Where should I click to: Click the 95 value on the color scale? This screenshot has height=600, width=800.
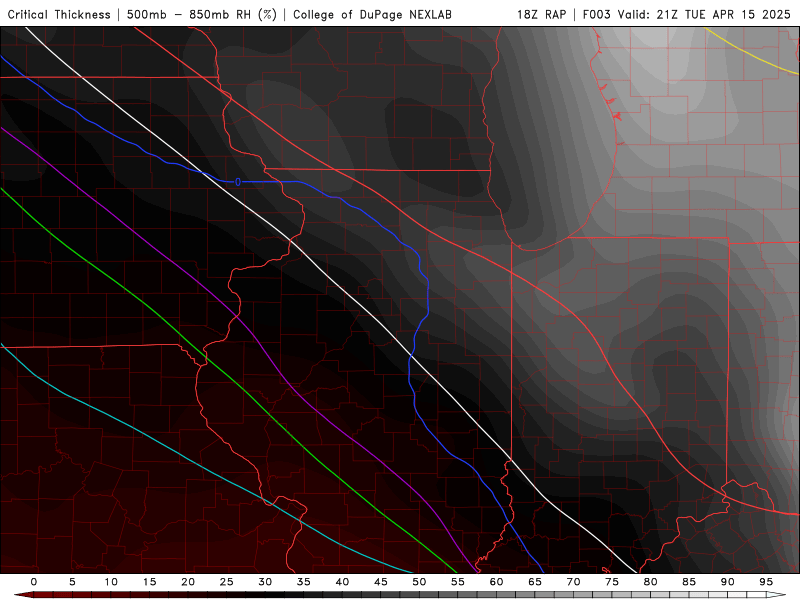click(x=766, y=582)
